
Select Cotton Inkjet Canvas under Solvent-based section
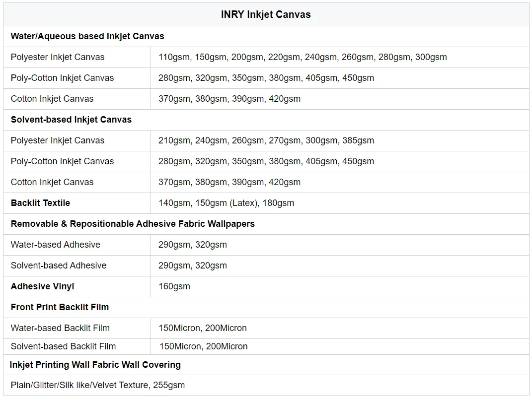52,182
